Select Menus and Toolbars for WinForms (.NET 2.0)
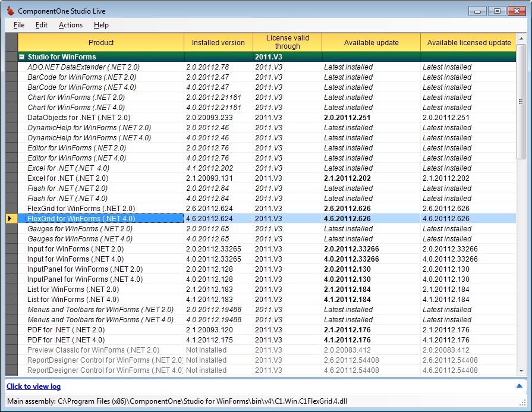The width and height of the screenshot is (532, 412). (x=100, y=310)
